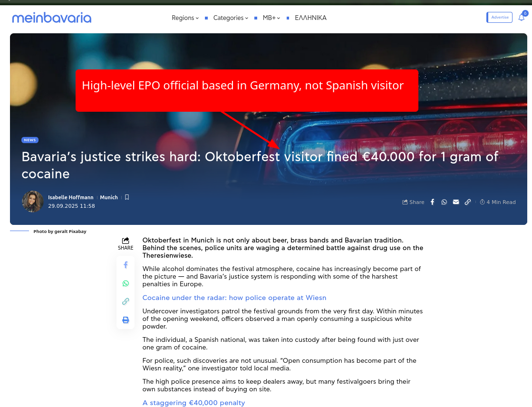Go to meinbavaria home via logo
Viewport: 532px width, 407px height.
pyautogui.click(x=51, y=18)
